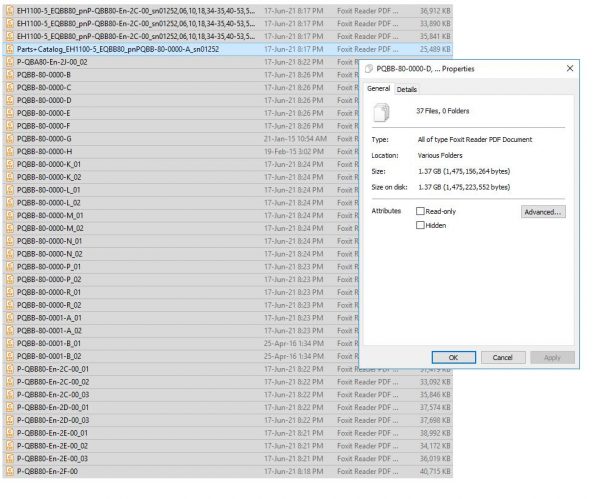
Task: Click the 38,992 KB size value
Action: 435,433
